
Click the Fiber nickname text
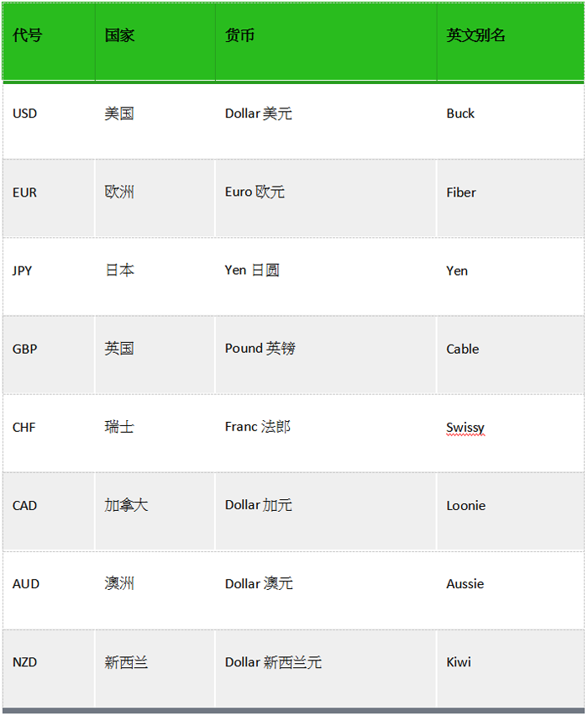coord(461,192)
